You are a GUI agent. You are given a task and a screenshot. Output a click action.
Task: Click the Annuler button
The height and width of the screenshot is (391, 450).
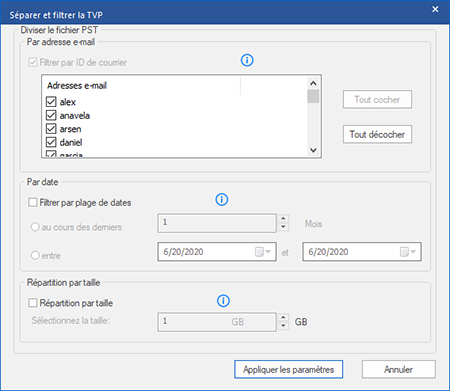click(x=399, y=369)
